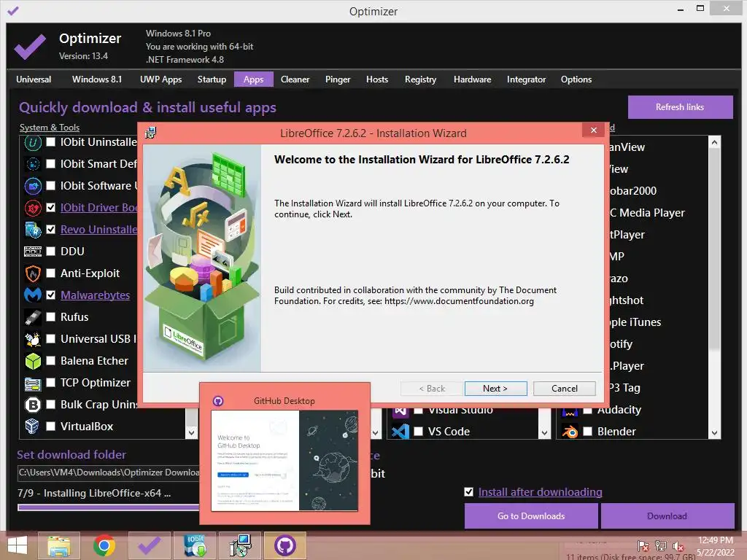Click the up arrow of right list scrollbar
This screenshot has height=560, width=747.
tap(714, 142)
